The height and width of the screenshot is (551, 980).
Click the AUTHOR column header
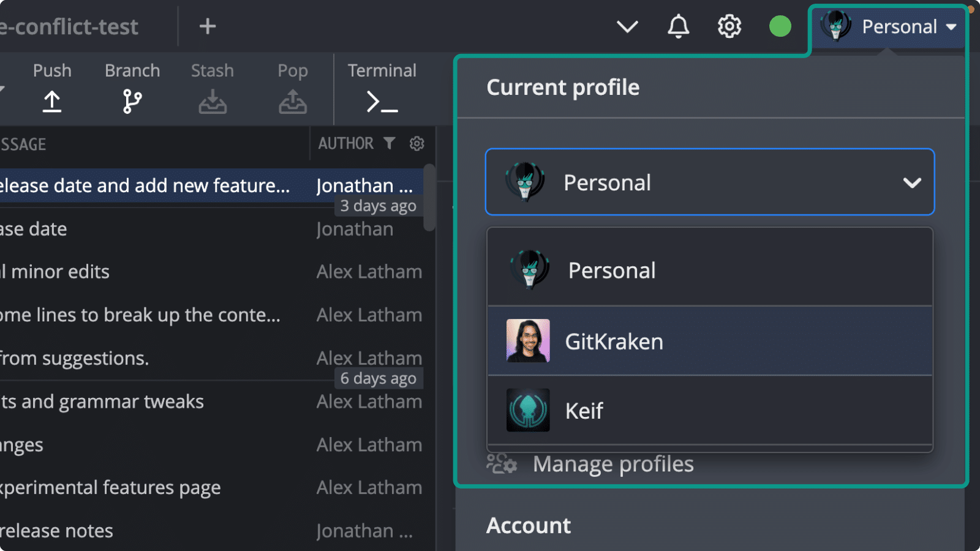tap(346, 143)
